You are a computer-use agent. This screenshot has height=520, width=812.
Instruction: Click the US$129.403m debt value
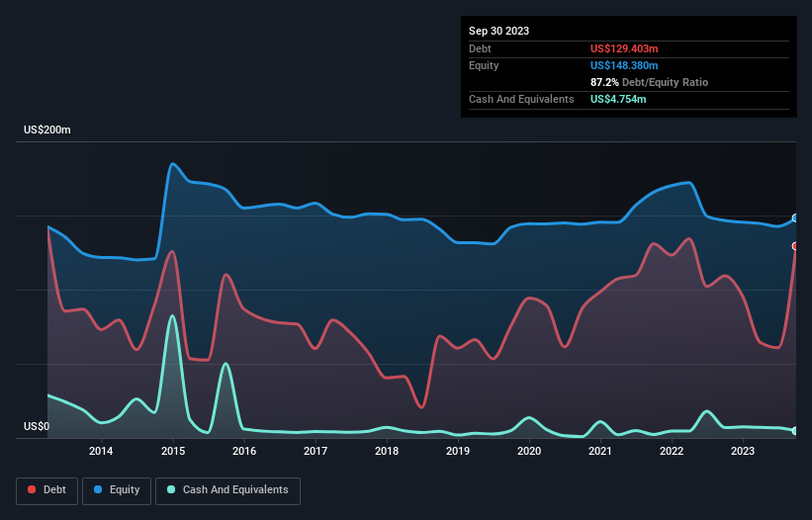(x=624, y=48)
